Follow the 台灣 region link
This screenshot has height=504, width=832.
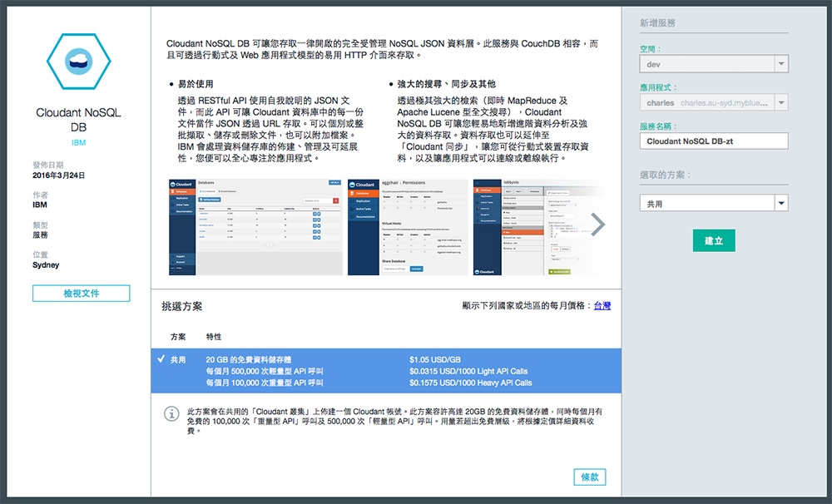602,306
